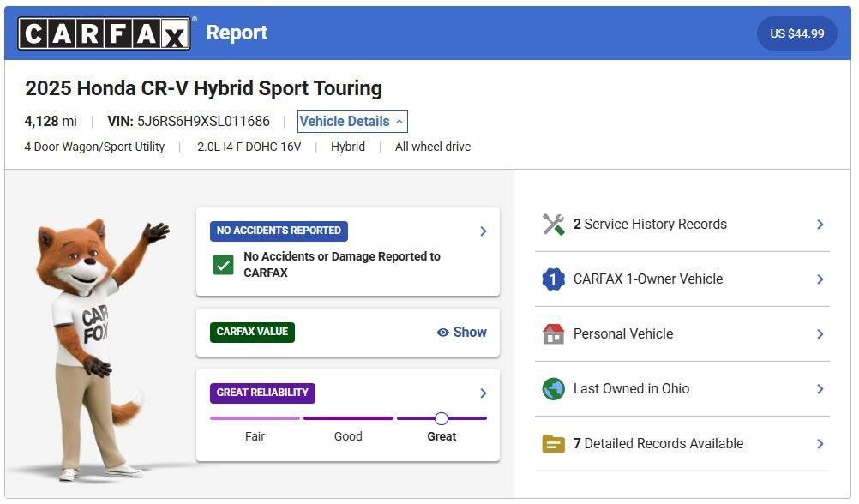Click the reliability slider handle
The width and height of the screenshot is (859, 504).
pos(442,418)
